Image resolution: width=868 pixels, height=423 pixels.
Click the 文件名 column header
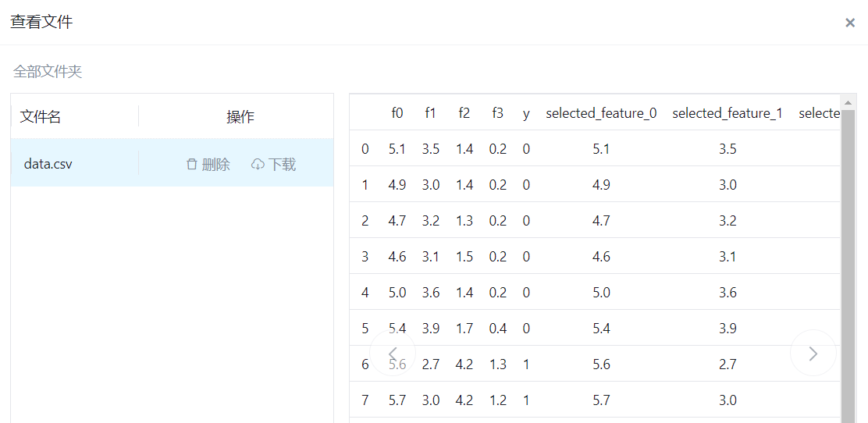(41, 117)
